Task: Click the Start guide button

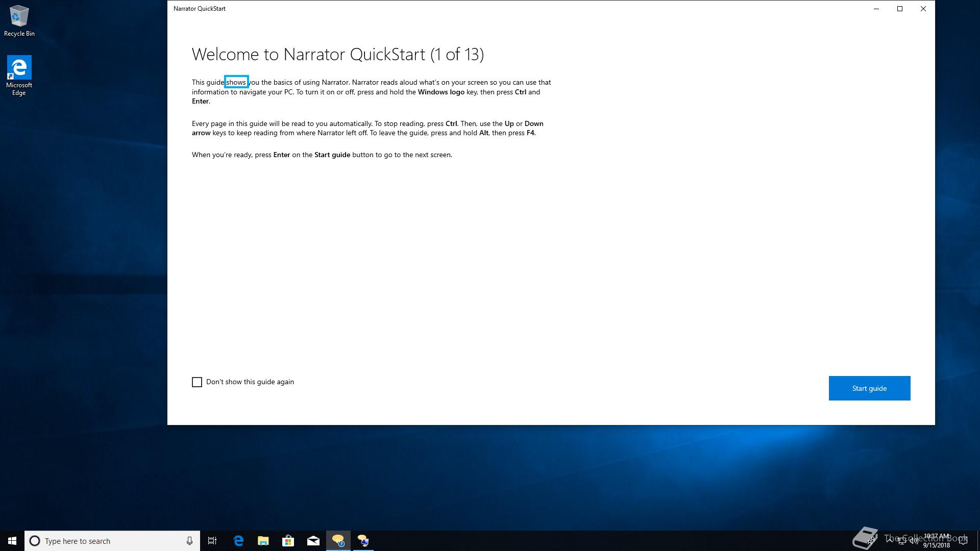Action: [x=869, y=388]
